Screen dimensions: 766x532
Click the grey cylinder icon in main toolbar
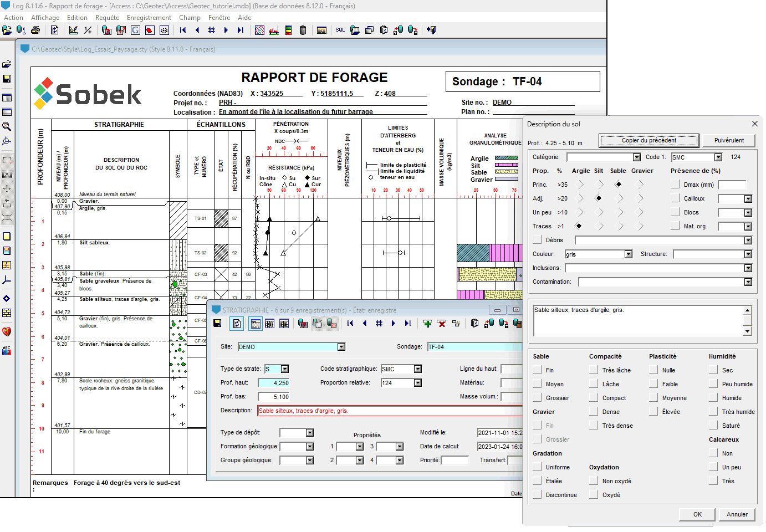(303, 30)
